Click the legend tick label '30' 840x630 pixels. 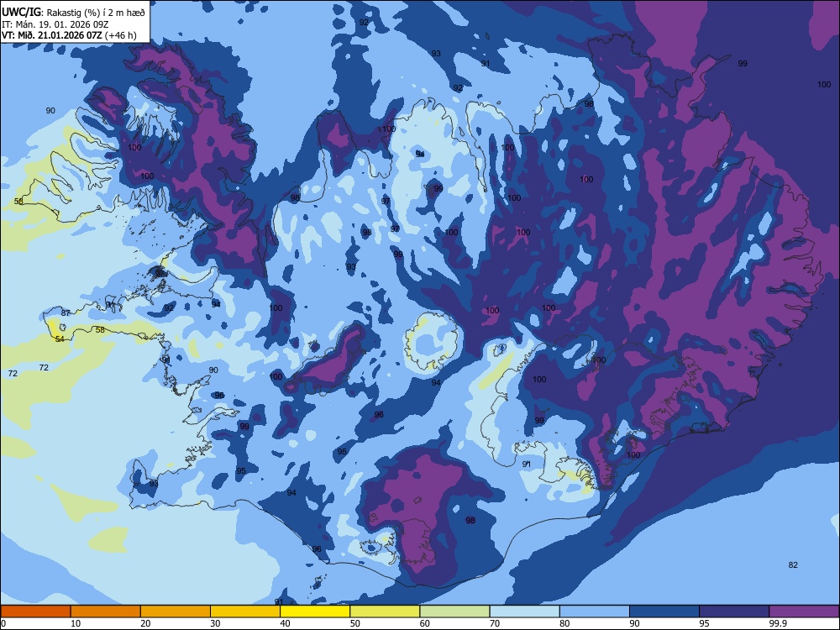click(x=215, y=623)
